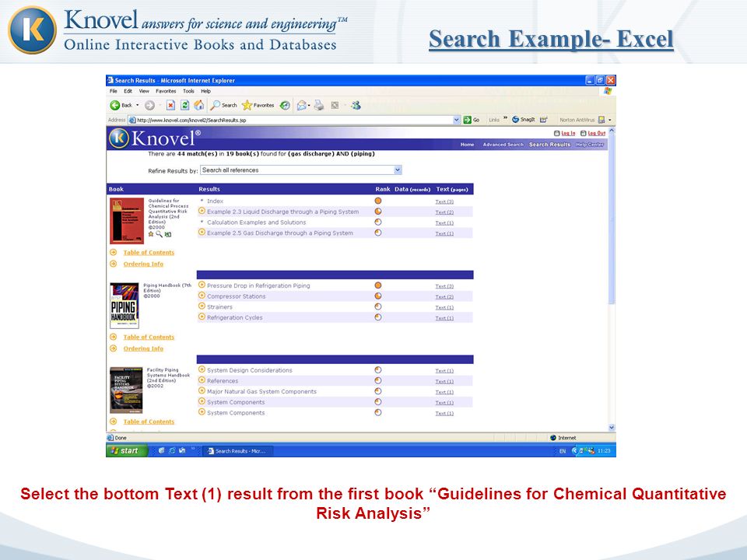
Task: Open the File menu
Action: 114,91
